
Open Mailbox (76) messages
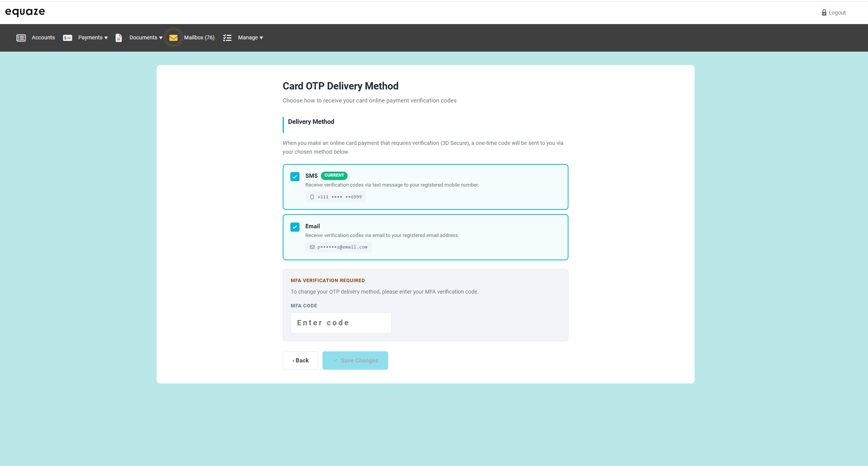[x=199, y=38]
